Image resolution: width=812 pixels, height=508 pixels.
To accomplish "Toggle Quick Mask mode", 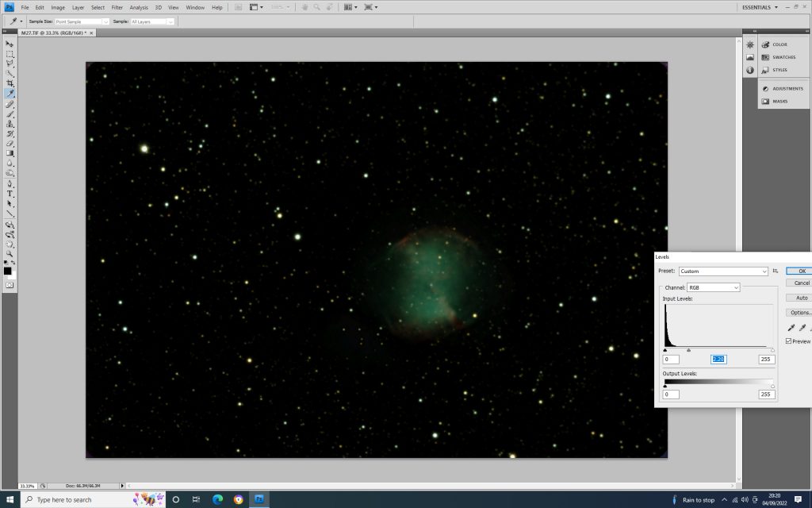I will click(x=10, y=285).
